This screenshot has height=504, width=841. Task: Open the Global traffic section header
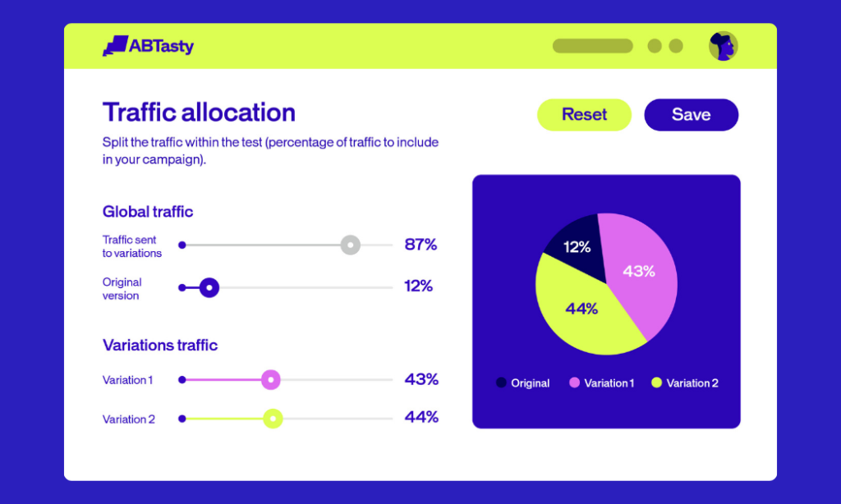click(148, 212)
